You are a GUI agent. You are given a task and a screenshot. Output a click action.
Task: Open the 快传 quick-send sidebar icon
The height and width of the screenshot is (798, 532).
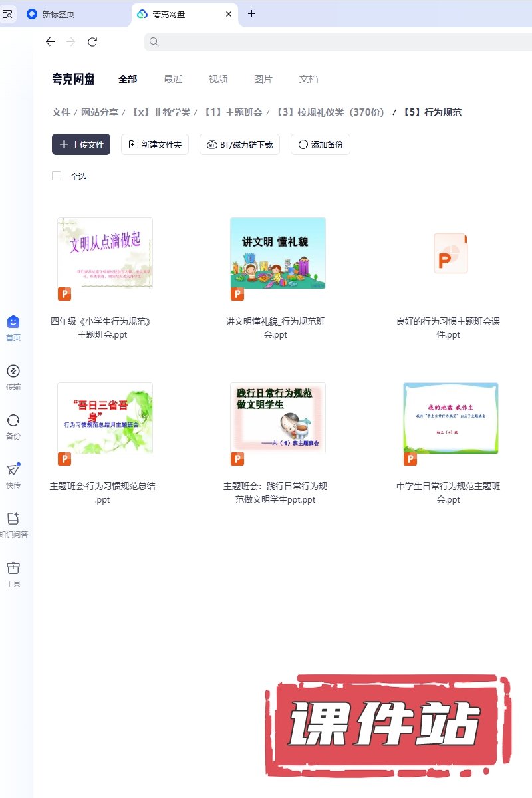pyautogui.click(x=13, y=470)
